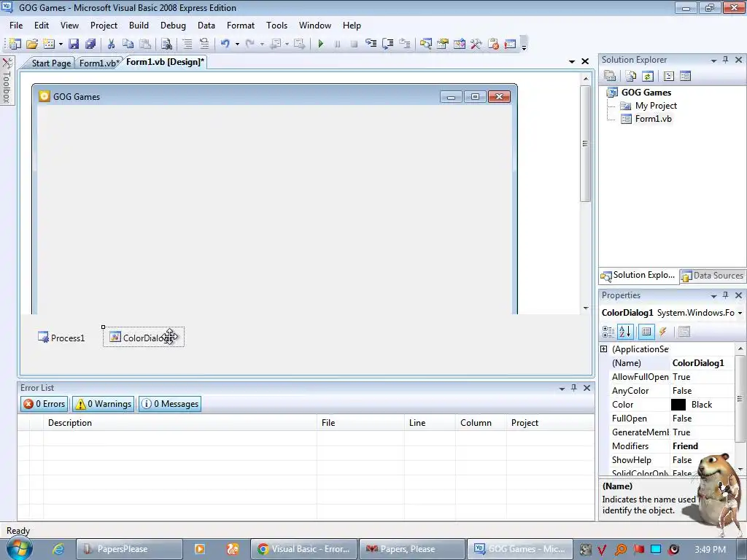The width and height of the screenshot is (747, 560).
Task: Click View Designer icon in Solution Explorer
Action: point(685,76)
